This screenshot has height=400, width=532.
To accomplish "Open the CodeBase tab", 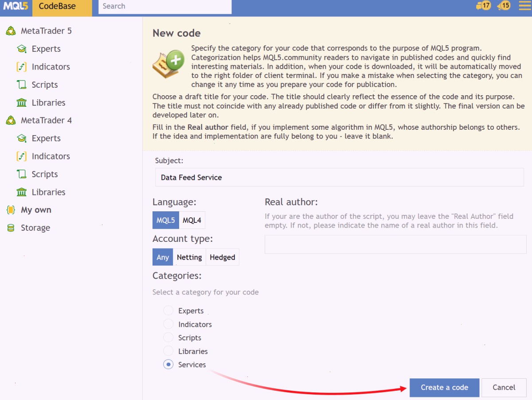I will point(57,6).
